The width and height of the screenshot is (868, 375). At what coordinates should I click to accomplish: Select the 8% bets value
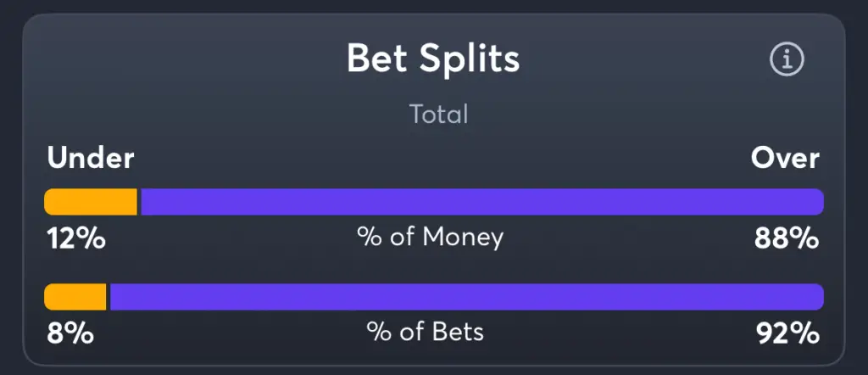70,334
